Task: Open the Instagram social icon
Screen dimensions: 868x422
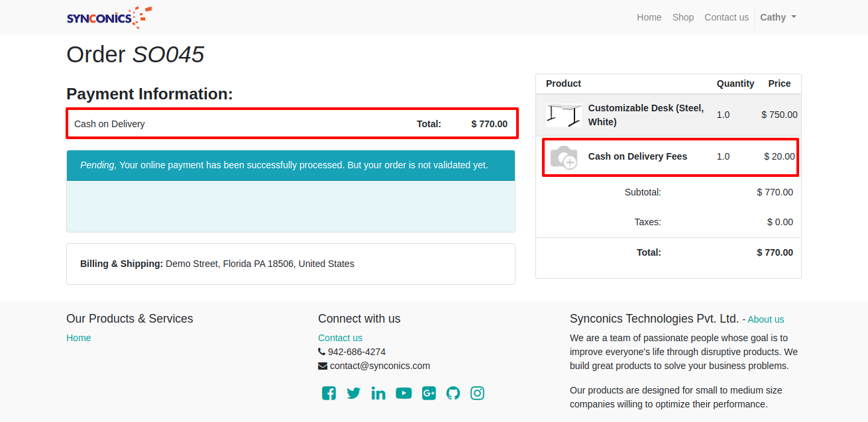Action: tap(477, 394)
